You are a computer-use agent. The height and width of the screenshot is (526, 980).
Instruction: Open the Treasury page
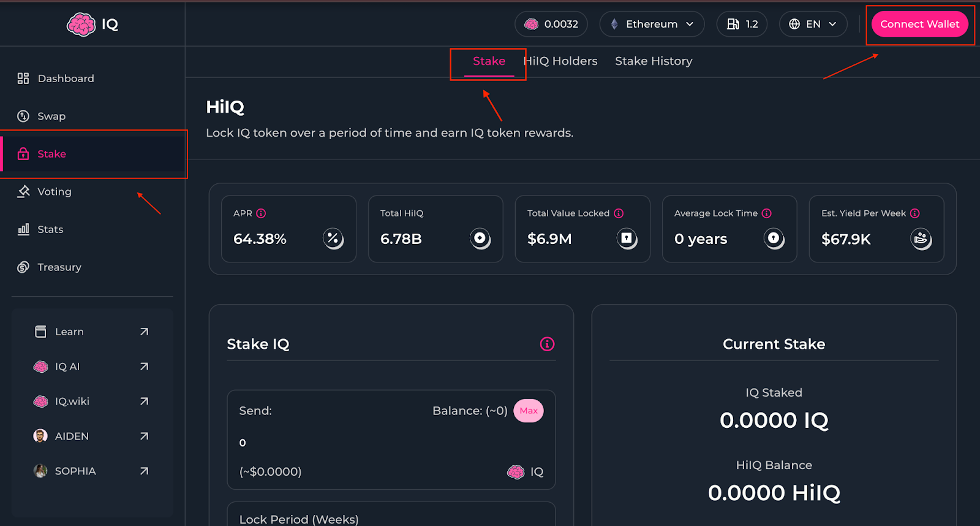click(x=59, y=267)
